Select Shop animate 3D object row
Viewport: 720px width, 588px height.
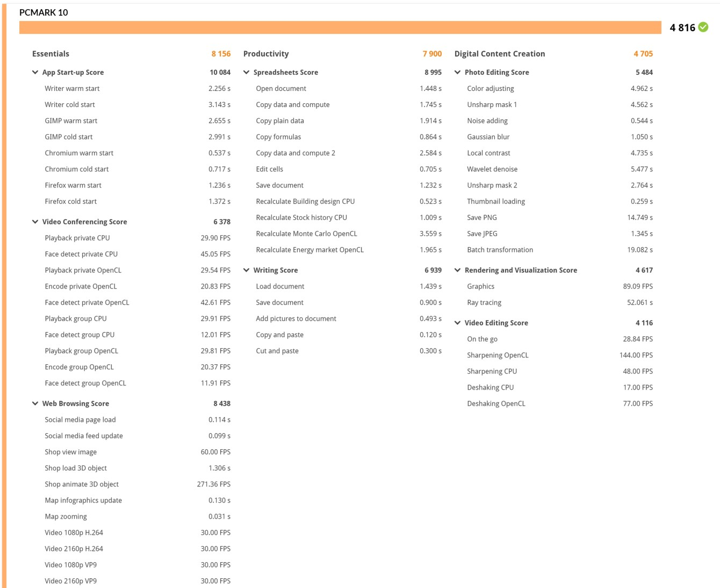coord(138,484)
